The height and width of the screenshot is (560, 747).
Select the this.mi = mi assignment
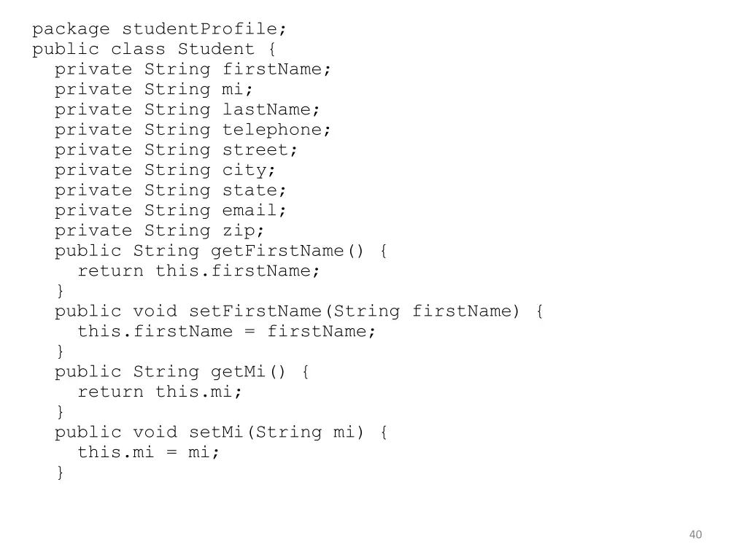tap(148, 452)
